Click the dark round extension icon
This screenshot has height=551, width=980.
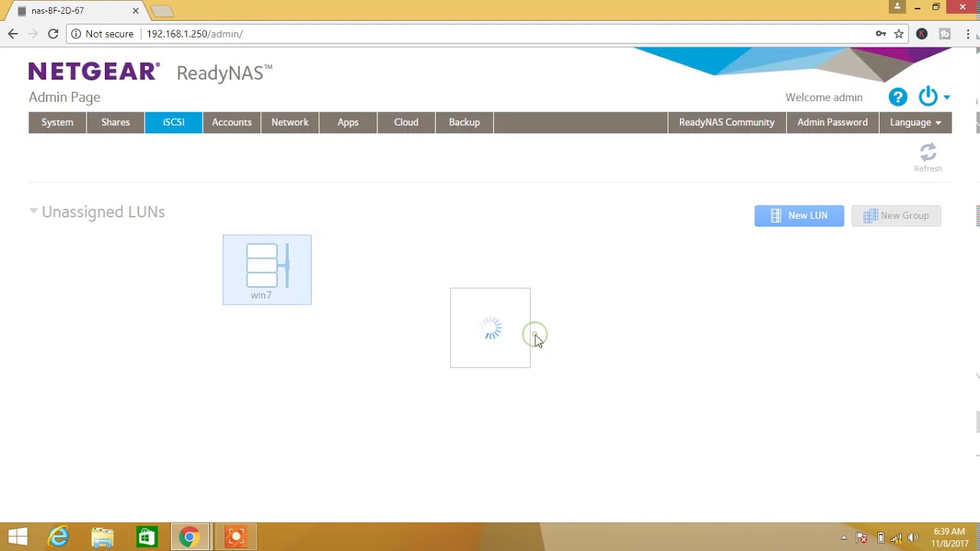[x=922, y=34]
